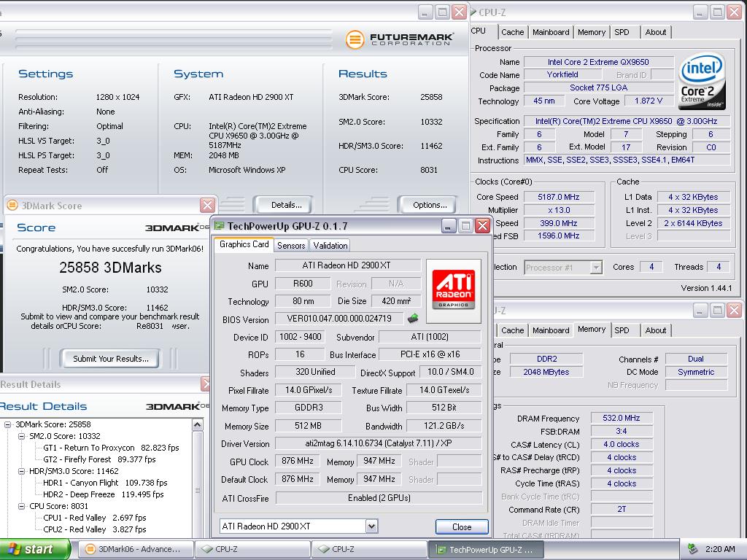Collapse the SM2.0 Score: 10332 node
This screenshot has width=747, height=560.
point(21,436)
